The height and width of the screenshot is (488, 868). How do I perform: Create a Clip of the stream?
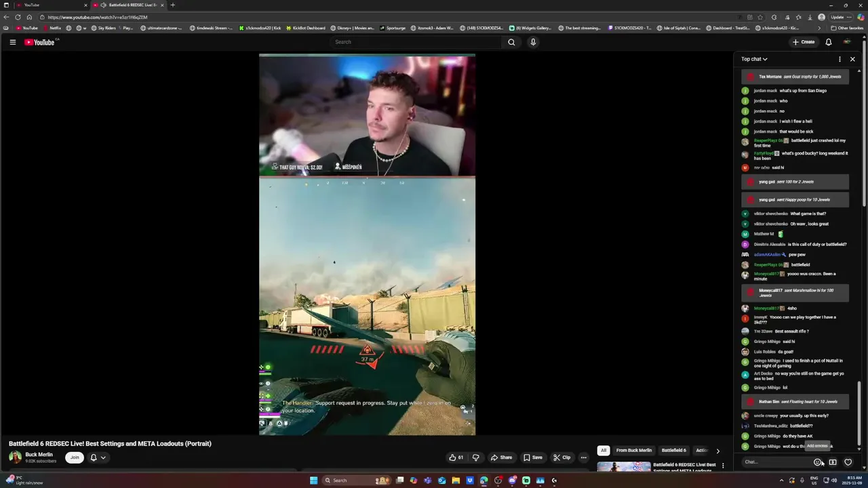pyautogui.click(x=562, y=457)
